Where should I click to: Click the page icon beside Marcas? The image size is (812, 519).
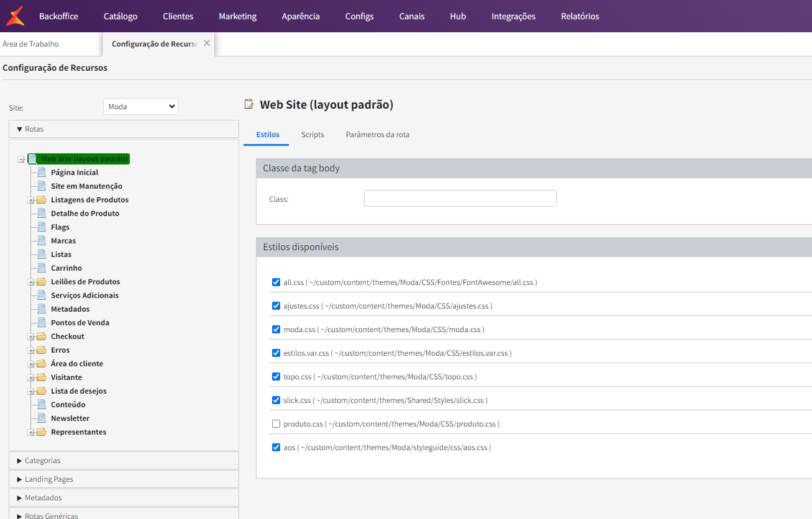[x=42, y=241]
